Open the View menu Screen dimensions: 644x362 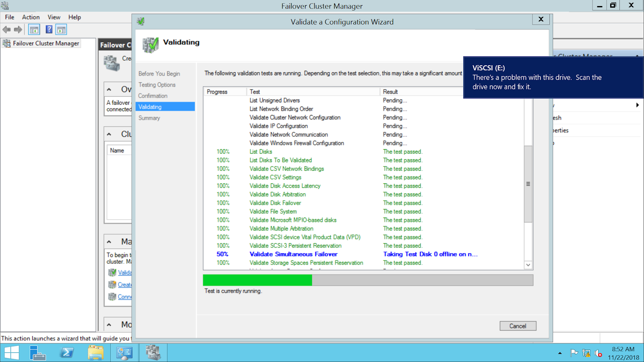[54, 17]
